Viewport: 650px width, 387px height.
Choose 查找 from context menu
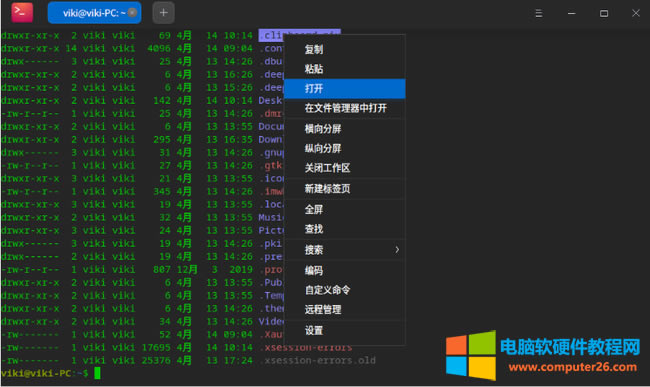pyautogui.click(x=344, y=229)
